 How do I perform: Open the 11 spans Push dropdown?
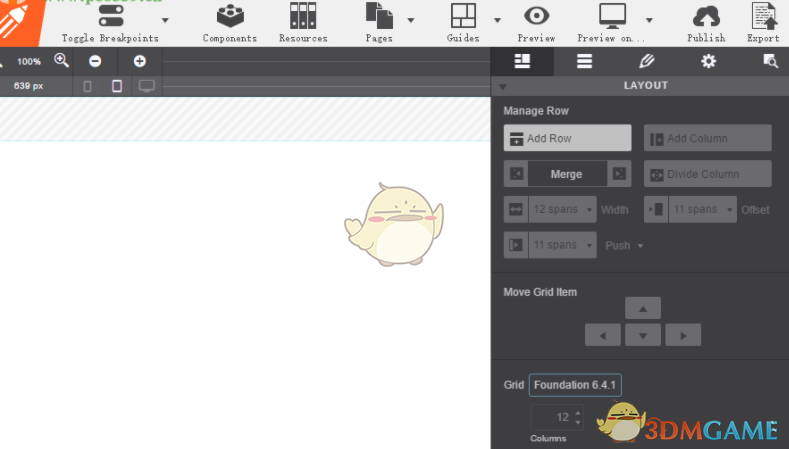pyautogui.click(x=563, y=245)
